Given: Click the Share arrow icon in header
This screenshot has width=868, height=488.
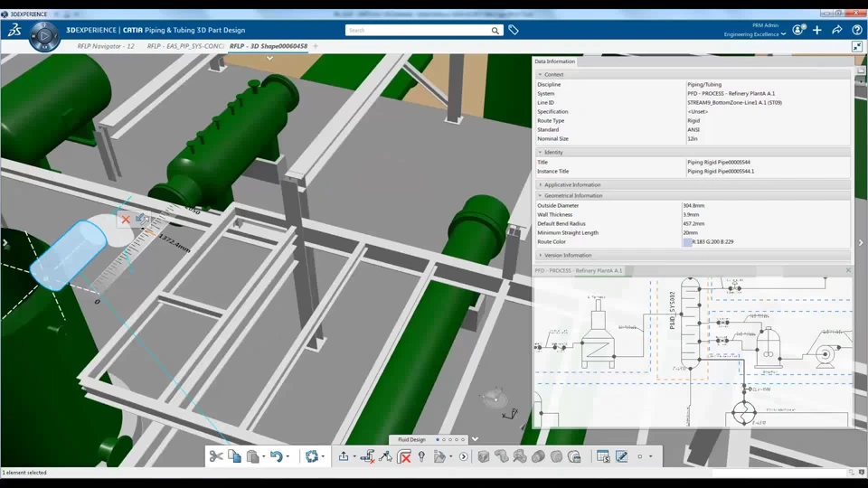Looking at the screenshot, I should coord(837,30).
